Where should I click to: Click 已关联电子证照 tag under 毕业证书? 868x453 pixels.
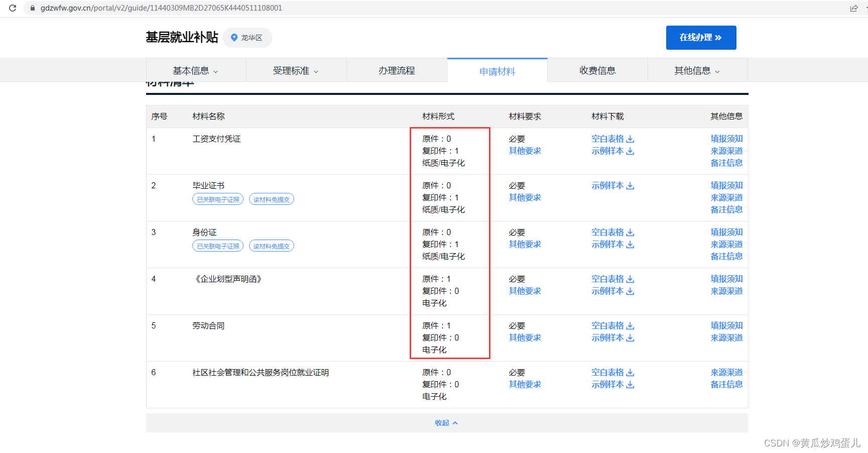[218, 199]
